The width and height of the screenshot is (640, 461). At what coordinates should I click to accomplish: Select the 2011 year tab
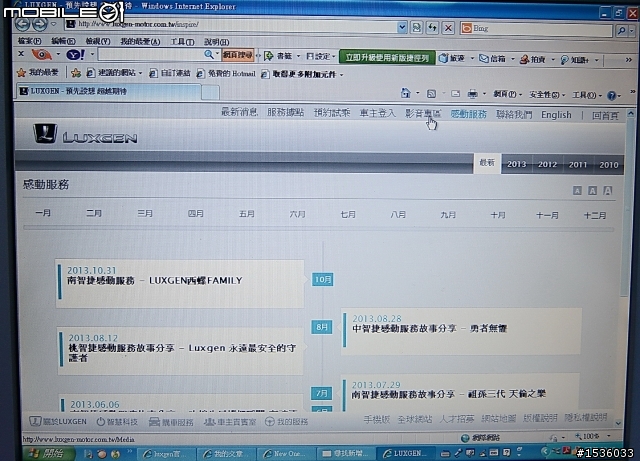(578, 165)
